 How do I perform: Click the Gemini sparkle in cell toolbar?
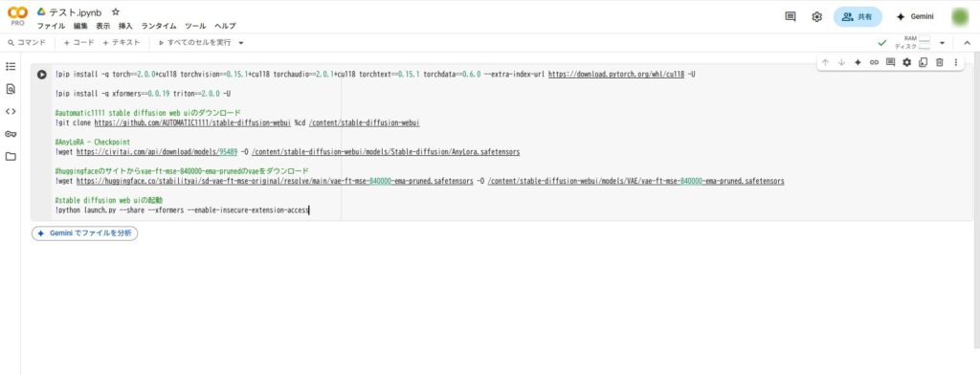pyautogui.click(x=857, y=62)
